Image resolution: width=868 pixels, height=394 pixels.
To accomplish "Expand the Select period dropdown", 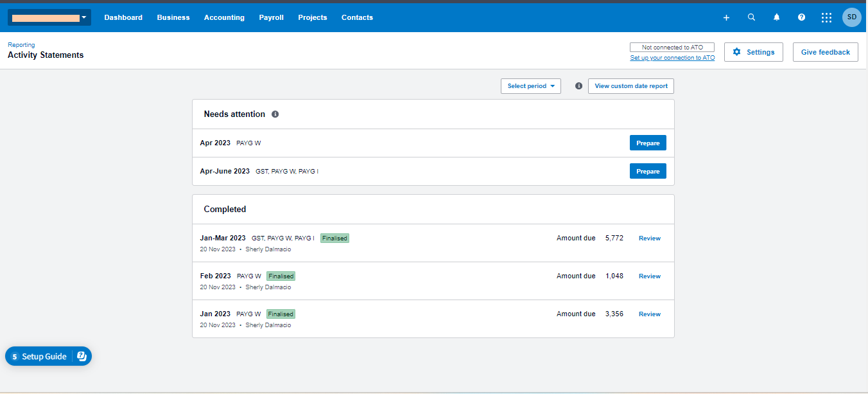I will coord(531,86).
